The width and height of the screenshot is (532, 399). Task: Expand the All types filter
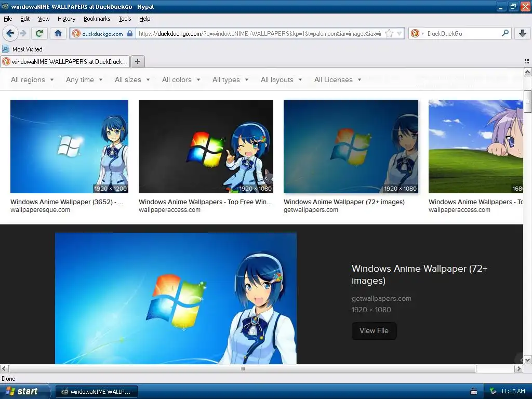point(230,79)
